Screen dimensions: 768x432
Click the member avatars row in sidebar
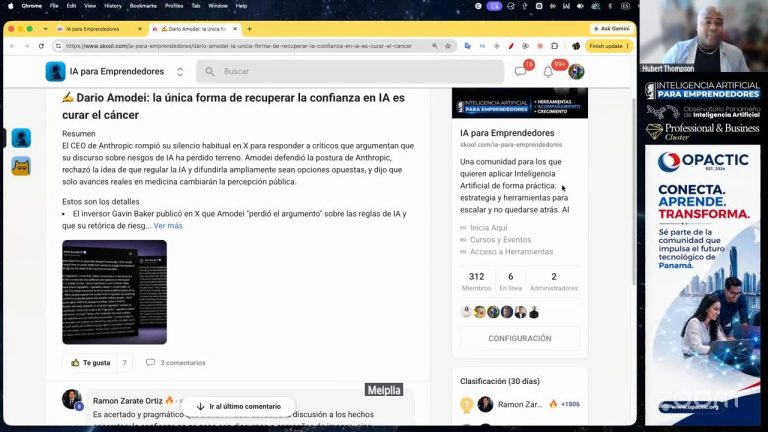(500, 312)
